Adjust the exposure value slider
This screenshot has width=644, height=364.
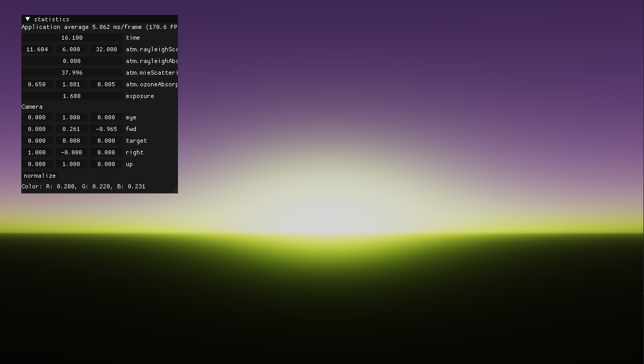[72, 96]
